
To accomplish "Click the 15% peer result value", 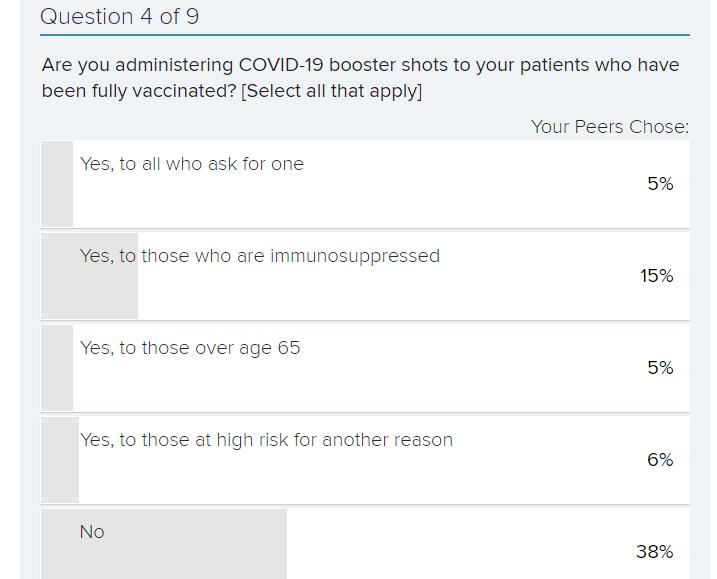I will (x=656, y=276).
